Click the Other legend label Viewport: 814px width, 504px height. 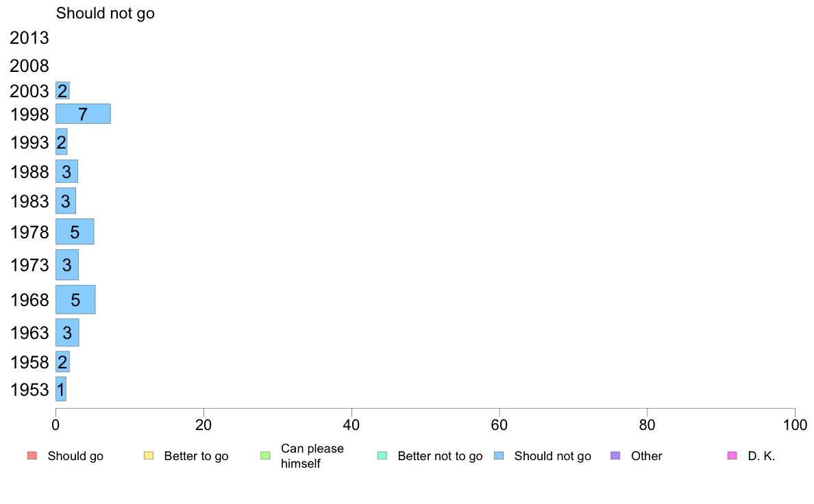click(646, 456)
